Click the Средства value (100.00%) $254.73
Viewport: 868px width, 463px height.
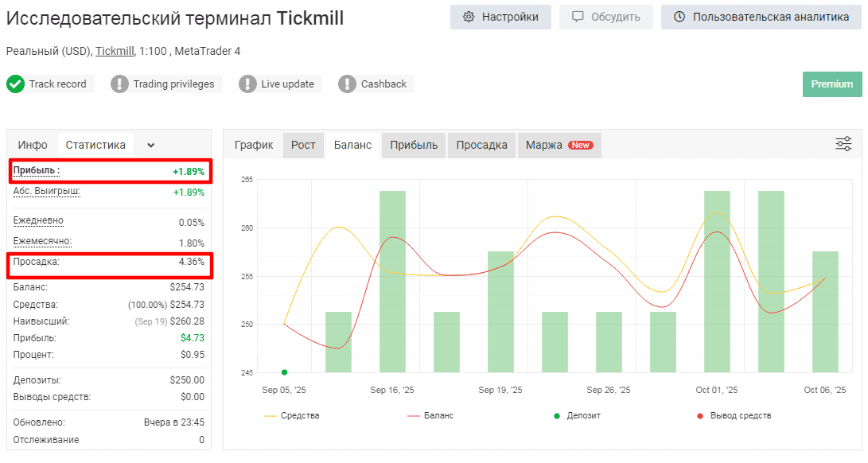[166, 305]
